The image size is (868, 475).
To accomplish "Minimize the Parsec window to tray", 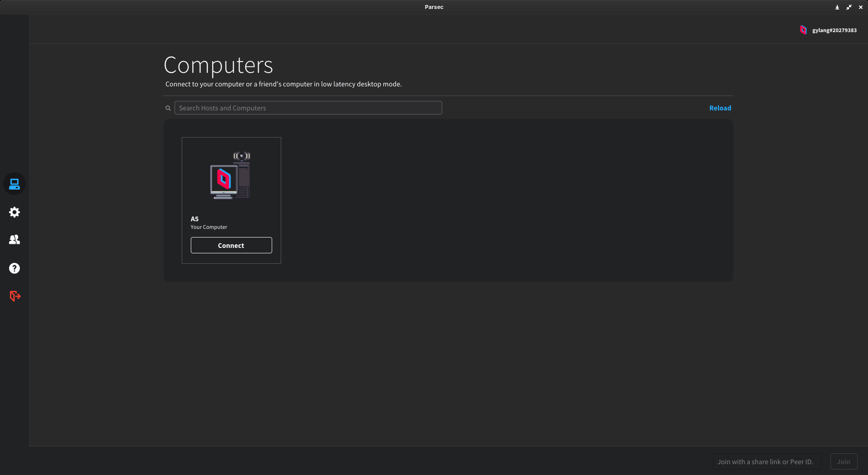I will pos(837,7).
